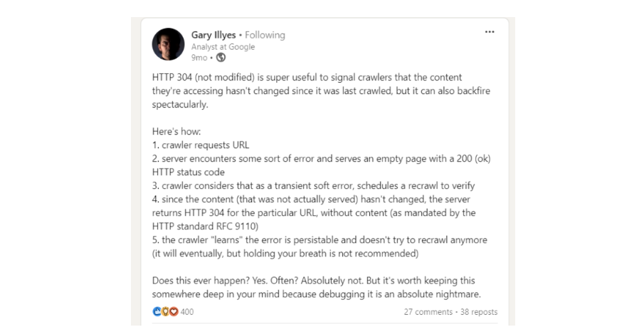Click the Analyst at Google subtitle
The width and height of the screenshot is (644, 332).
tap(223, 47)
